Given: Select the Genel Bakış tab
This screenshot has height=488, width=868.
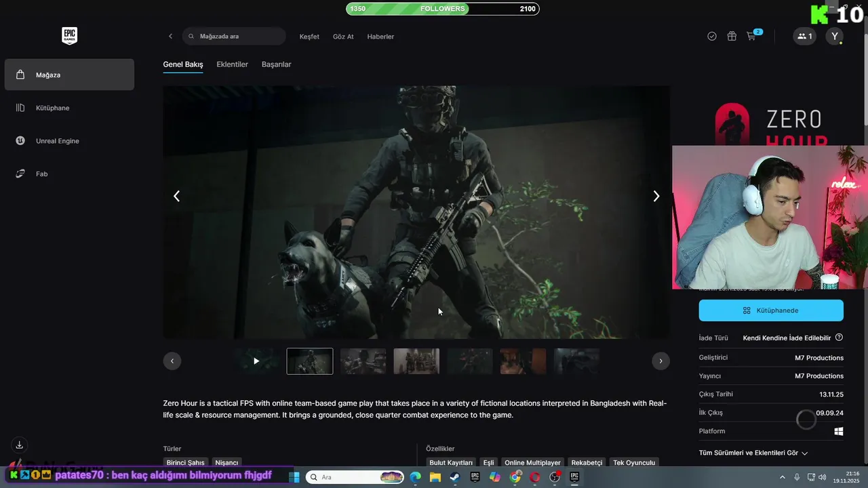Looking at the screenshot, I should [x=183, y=64].
